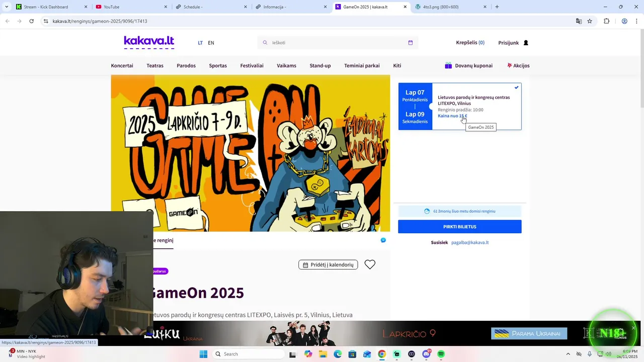Click the 61 žmonių interest notice

(460, 211)
